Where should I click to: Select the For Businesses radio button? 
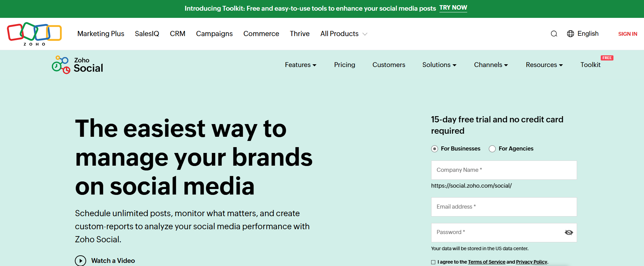click(x=435, y=149)
